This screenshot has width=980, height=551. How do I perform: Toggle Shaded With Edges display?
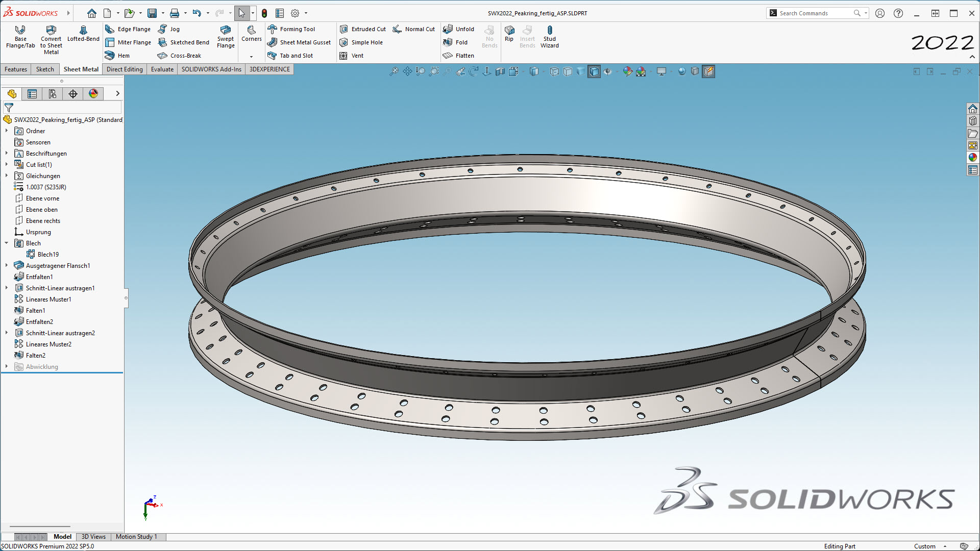[x=594, y=71]
